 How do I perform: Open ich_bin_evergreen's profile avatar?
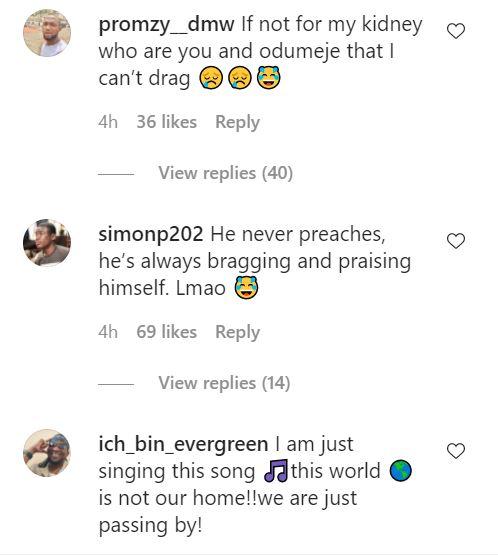pyautogui.click(x=47, y=453)
